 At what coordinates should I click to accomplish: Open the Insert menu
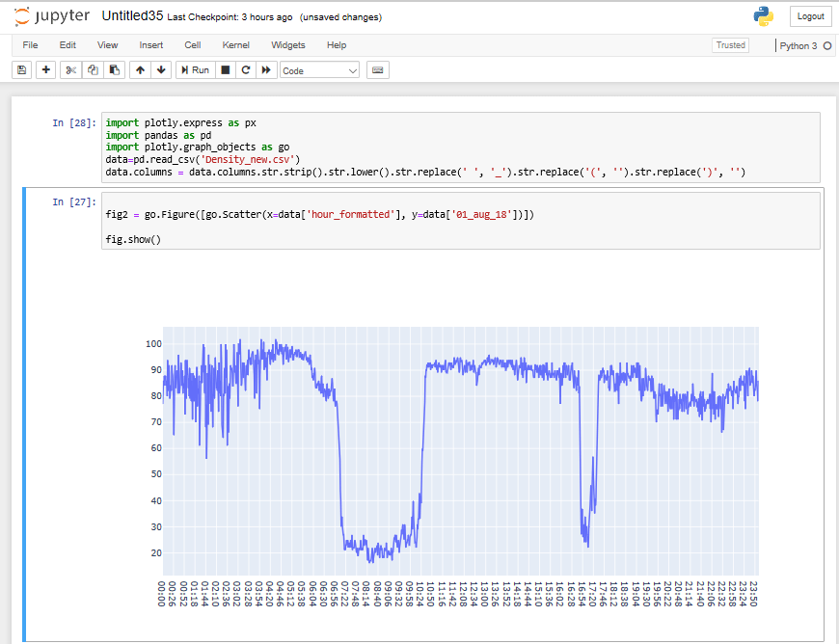click(x=150, y=45)
